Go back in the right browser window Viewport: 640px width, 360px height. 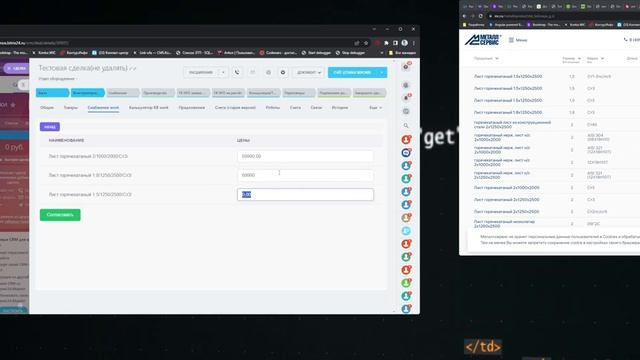(464, 16)
